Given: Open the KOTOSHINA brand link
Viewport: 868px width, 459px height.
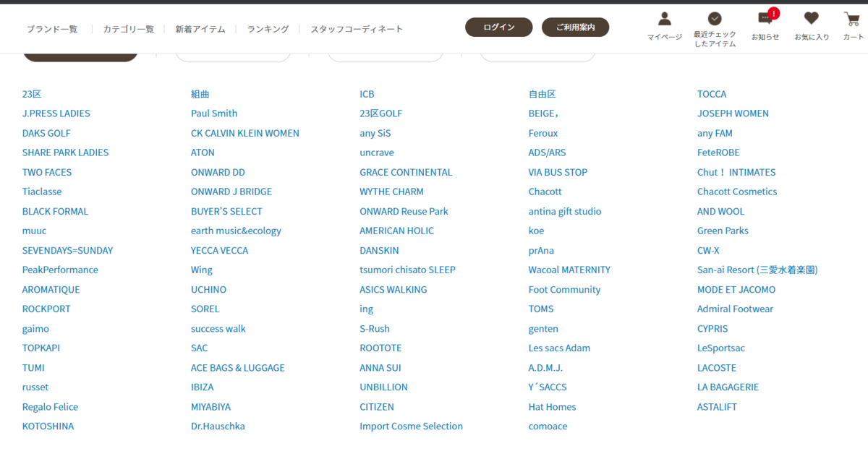Looking at the screenshot, I should (48, 426).
